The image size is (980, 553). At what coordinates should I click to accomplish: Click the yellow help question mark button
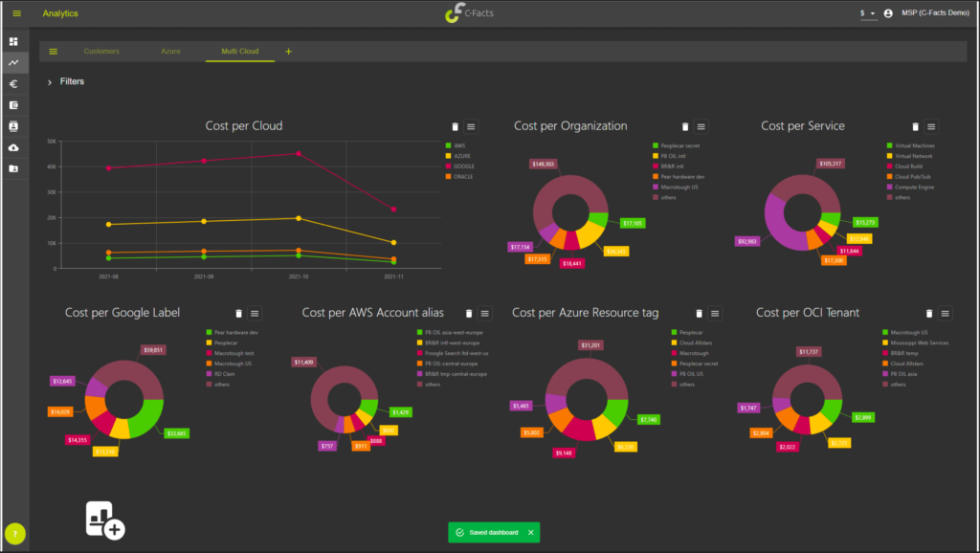(x=15, y=534)
